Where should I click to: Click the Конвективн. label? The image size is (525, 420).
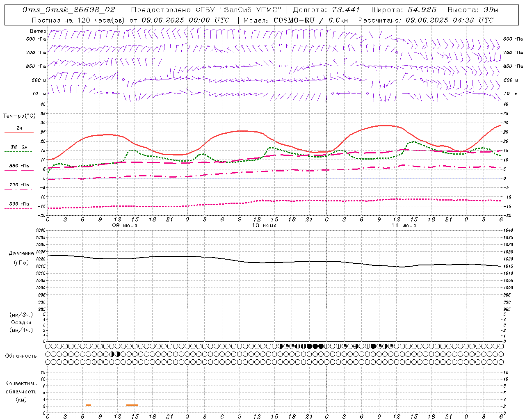tap(21, 383)
